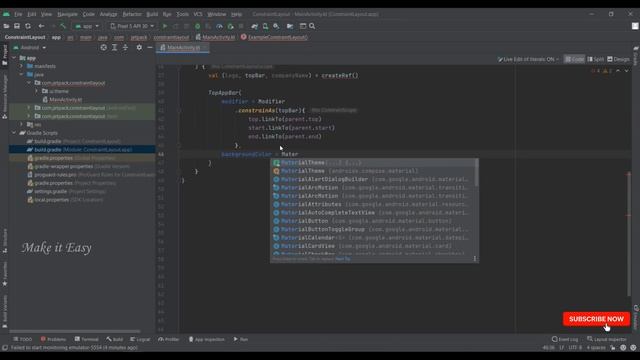640x360 pixels.
Task: Collapse Gradle Scripts node
Action: point(14,133)
